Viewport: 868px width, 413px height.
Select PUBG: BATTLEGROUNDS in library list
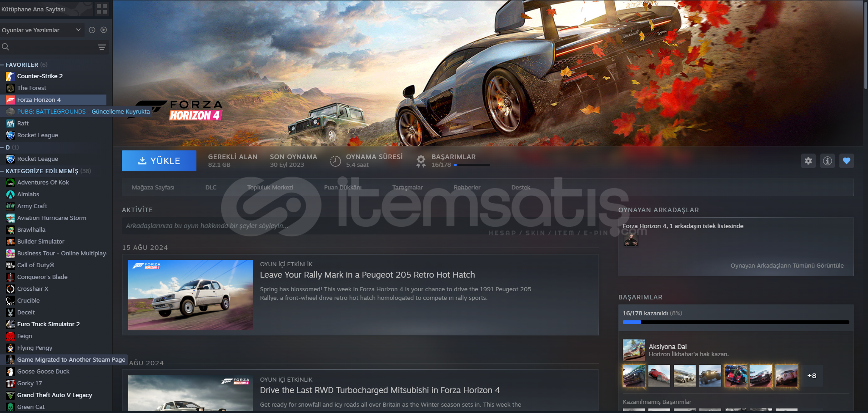[x=76, y=112]
